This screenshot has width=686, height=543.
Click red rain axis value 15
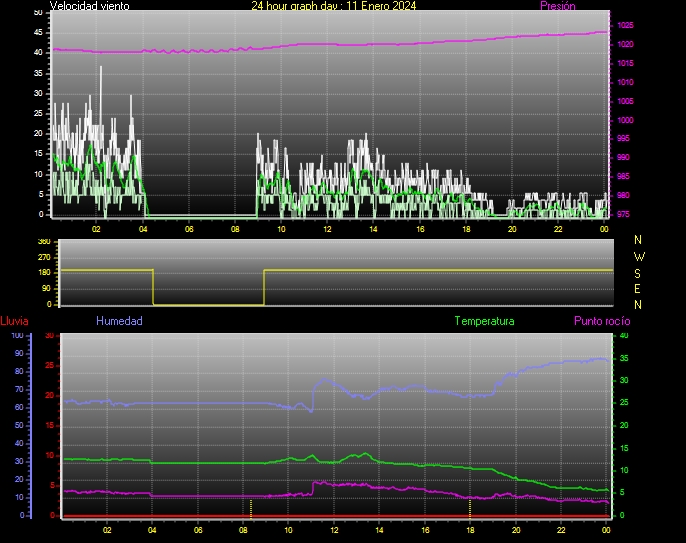pyautogui.click(x=49, y=425)
